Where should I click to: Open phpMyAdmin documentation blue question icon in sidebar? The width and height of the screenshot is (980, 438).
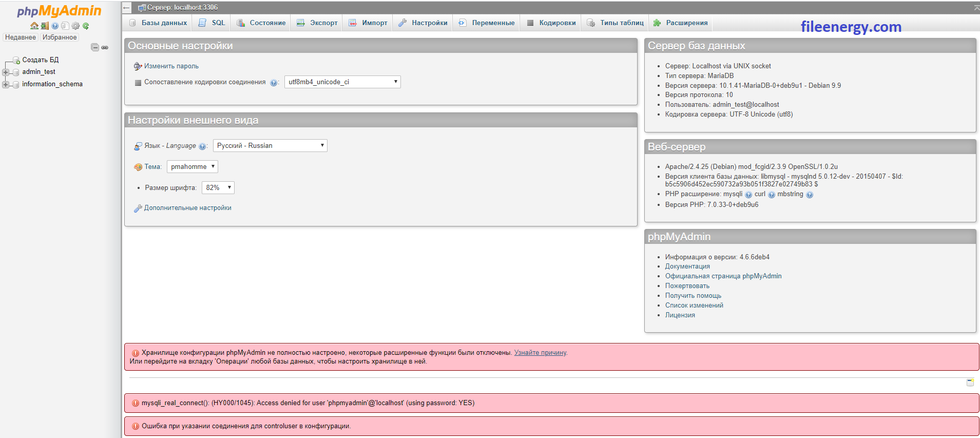55,26
